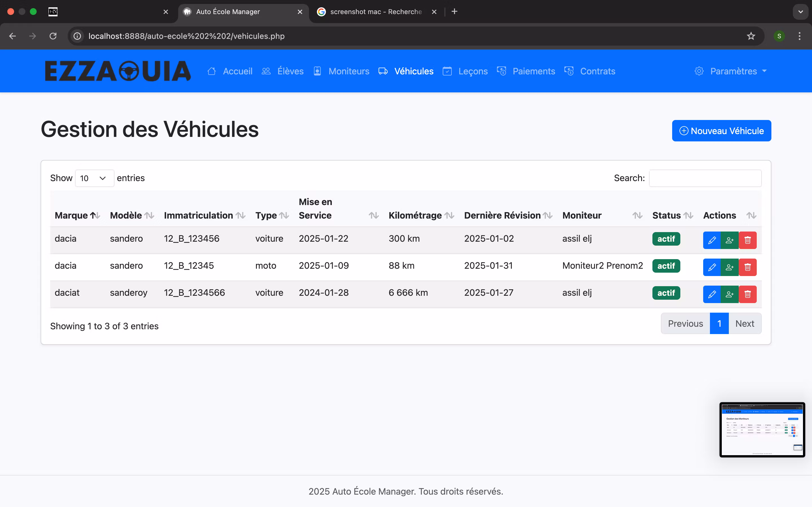The height and width of the screenshot is (507, 812).
Task: Delete the daciat sanderoy vehicle via trash icon
Action: (748, 294)
